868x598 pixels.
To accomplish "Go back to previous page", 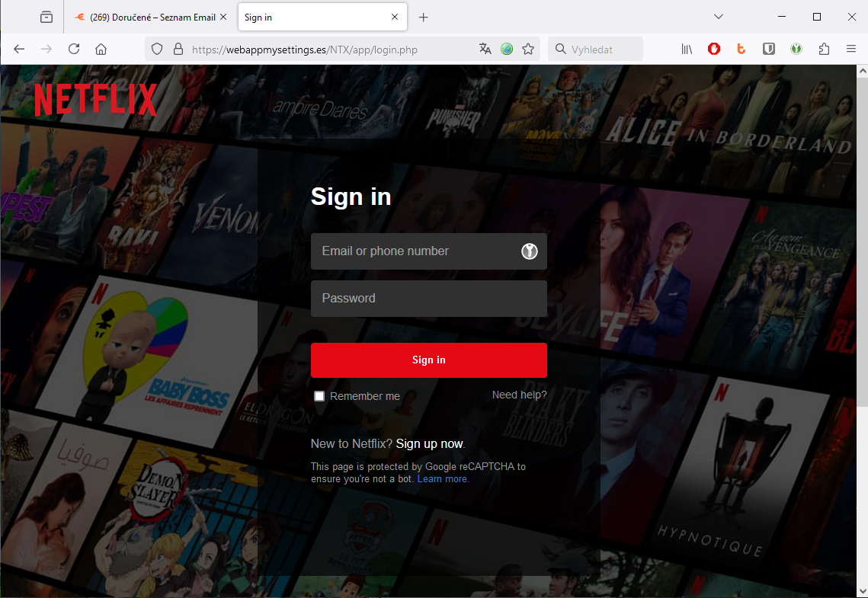I will [19, 50].
